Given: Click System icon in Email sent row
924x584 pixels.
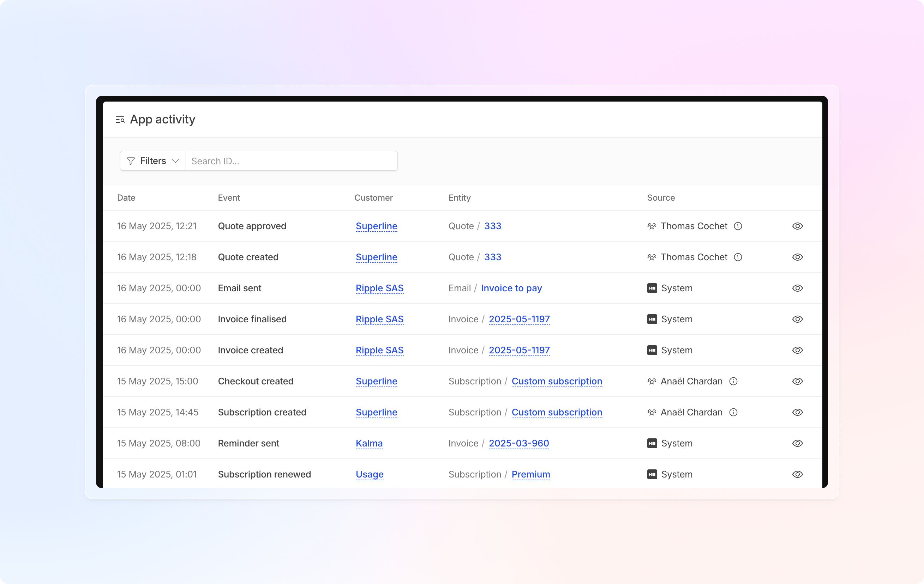Looking at the screenshot, I should pos(652,288).
